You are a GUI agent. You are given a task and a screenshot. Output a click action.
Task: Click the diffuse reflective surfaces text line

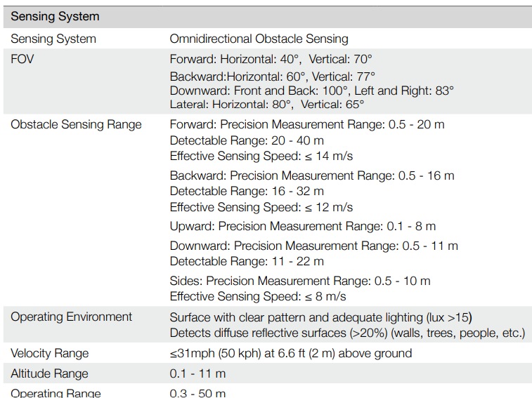click(346, 332)
